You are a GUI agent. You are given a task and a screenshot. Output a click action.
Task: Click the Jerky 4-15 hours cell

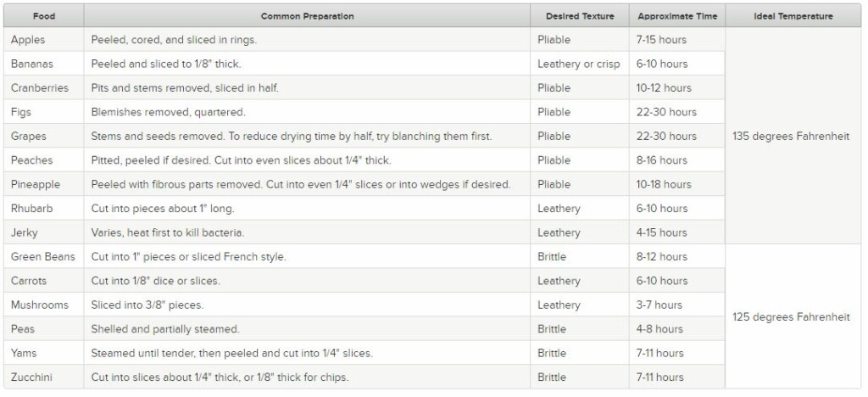[x=661, y=232]
